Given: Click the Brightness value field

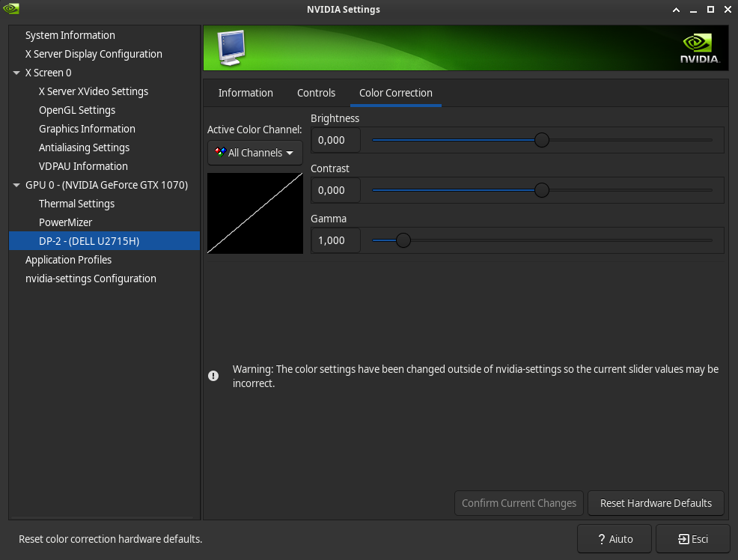Looking at the screenshot, I should [x=336, y=140].
